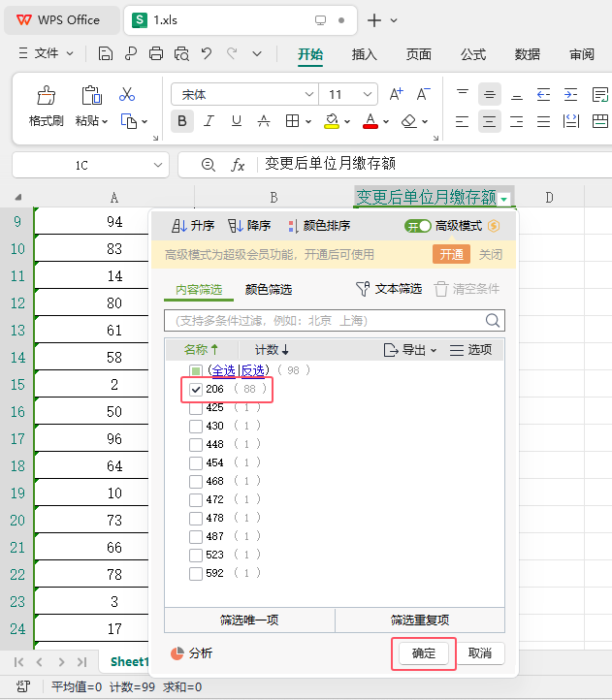This screenshot has height=700, width=612.
Task: Click the 反选 link
Action: [253, 370]
